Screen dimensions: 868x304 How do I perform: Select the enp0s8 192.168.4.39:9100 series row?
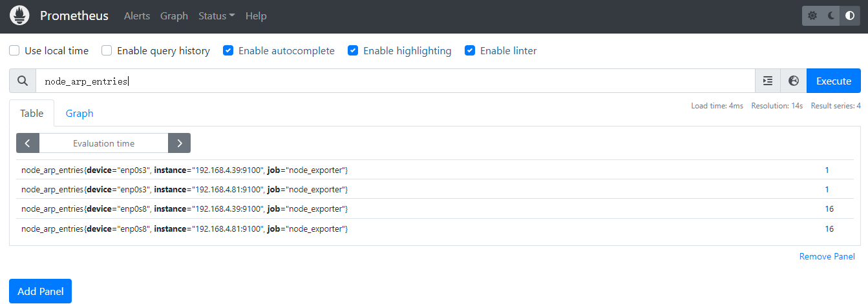434,208
